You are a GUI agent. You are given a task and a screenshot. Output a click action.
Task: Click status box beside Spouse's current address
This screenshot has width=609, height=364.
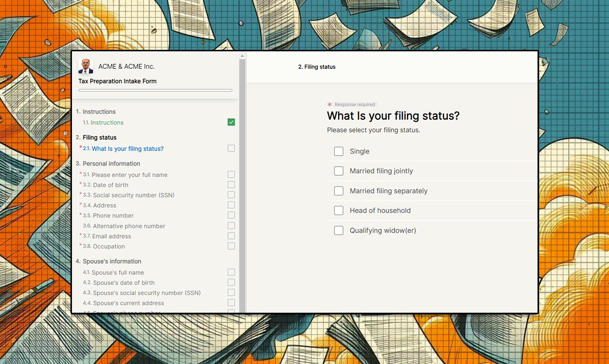(x=231, y=303)
